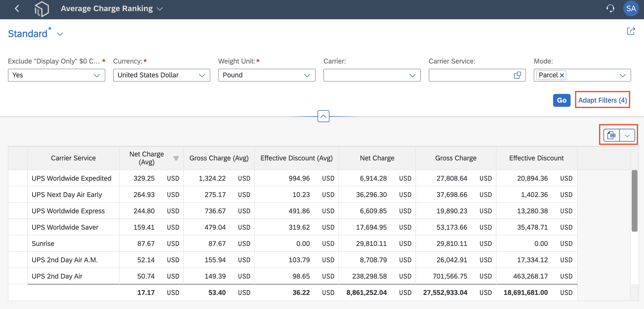The image size is (644, 309).
Task: Open the Mode dropdown arrow
Action: [x=623, y=75]
